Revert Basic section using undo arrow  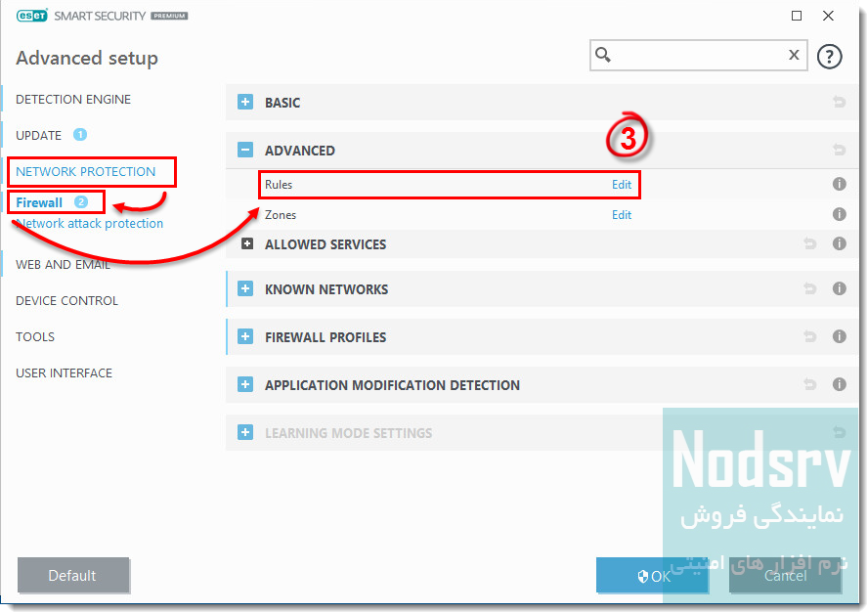(839, 103)
